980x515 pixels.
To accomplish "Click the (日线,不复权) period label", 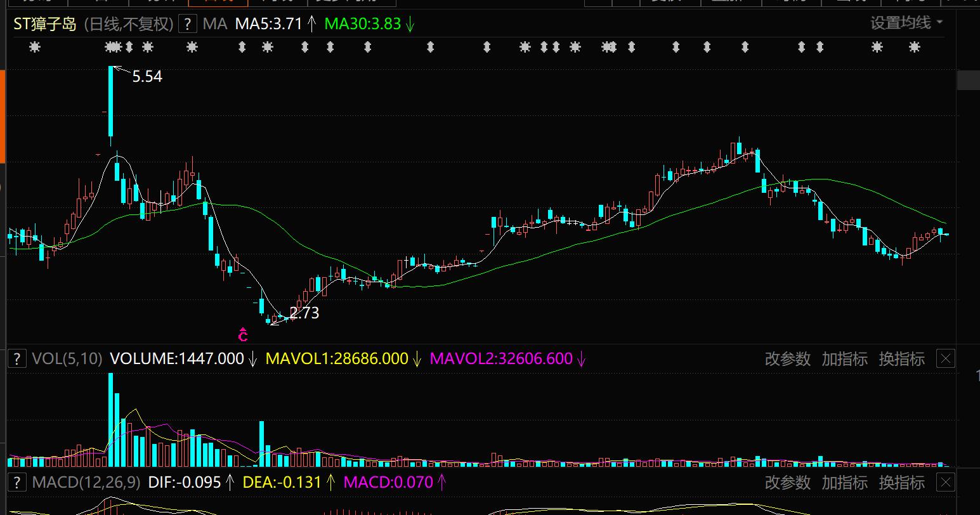I will [x=129, y=24].
